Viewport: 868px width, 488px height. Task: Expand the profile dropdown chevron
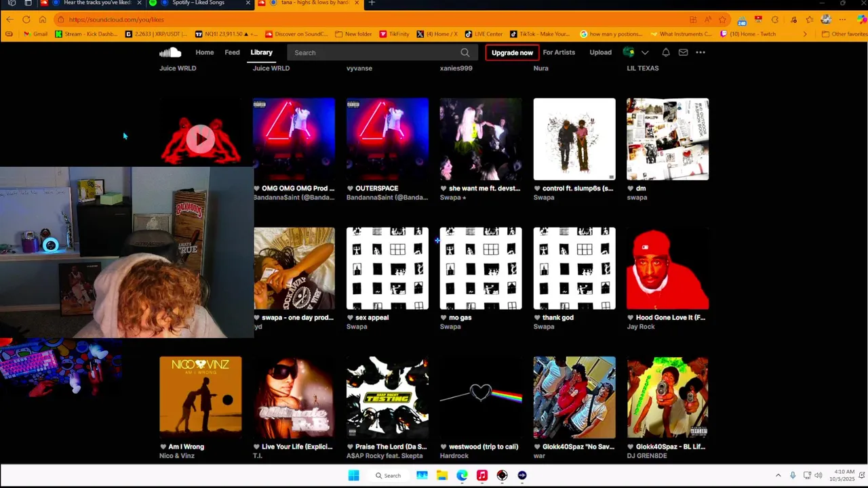pos(645,52)
